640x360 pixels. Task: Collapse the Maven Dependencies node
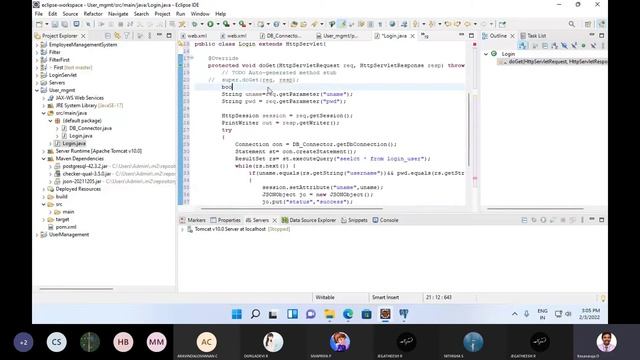[44, 159]
